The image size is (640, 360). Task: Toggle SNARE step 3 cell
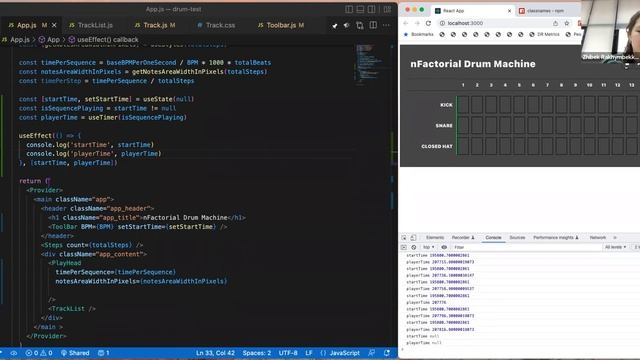point(491,125)
